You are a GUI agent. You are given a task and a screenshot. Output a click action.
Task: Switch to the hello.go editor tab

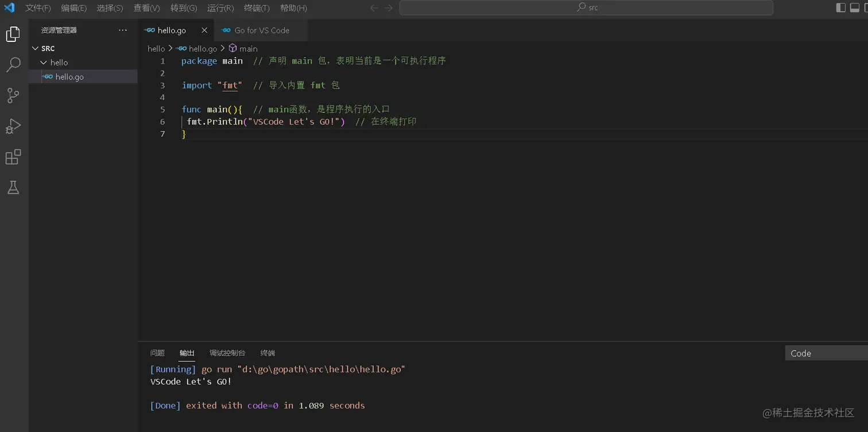pos(176,30)
